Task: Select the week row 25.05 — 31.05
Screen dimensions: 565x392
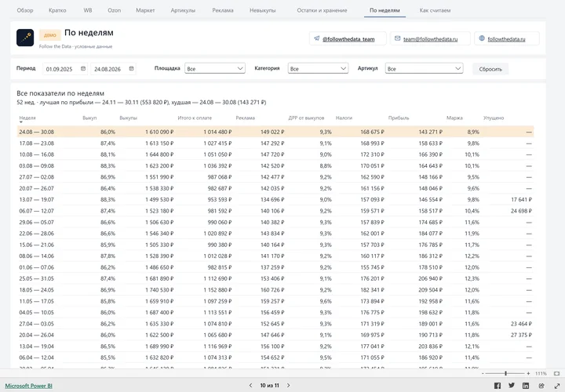Action: 275,278
